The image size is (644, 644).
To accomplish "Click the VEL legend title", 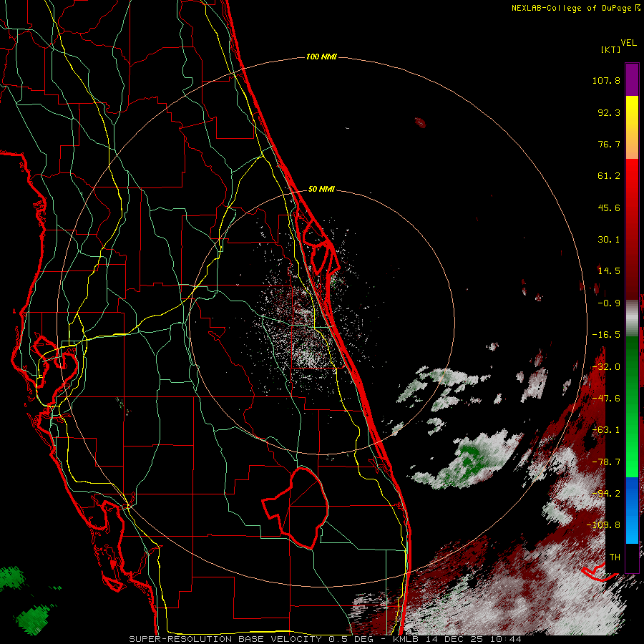I will click(x=628, y=43).
